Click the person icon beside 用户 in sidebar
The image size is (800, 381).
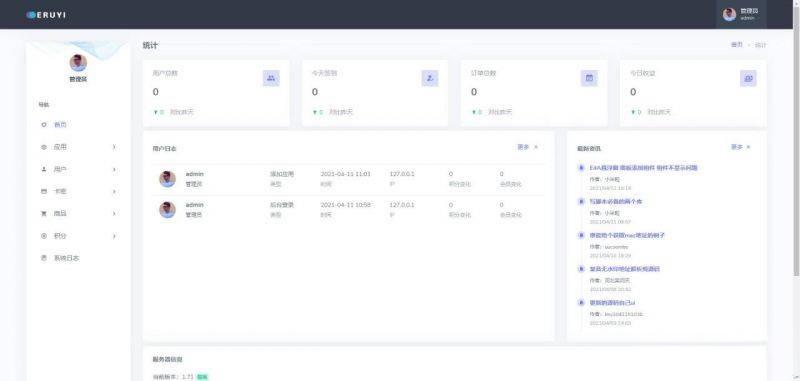click(x=44, y=169)
